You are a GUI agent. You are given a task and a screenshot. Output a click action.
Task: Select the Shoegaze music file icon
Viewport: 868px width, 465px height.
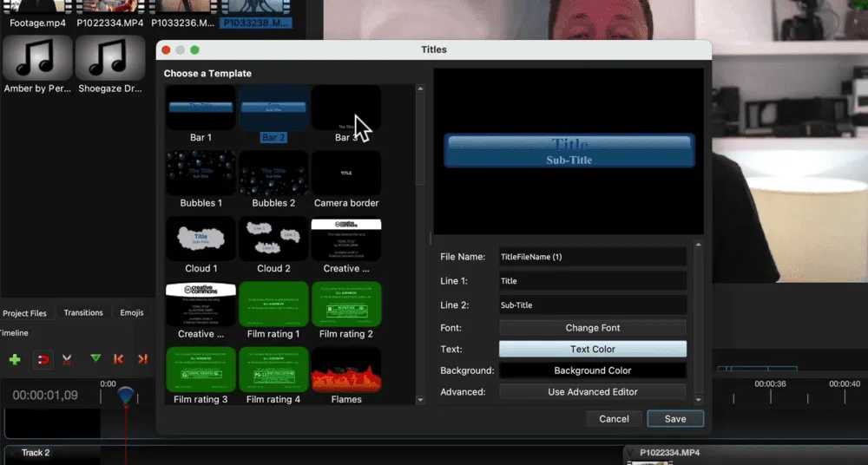(109, 58)
